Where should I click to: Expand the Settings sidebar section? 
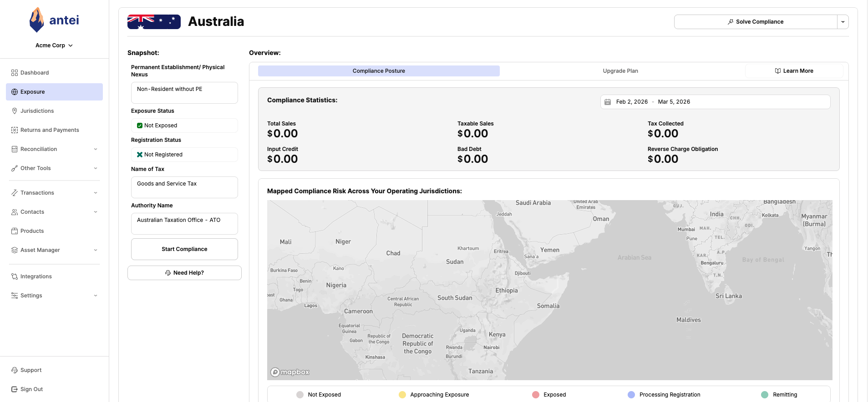click(x=96, y=296)
